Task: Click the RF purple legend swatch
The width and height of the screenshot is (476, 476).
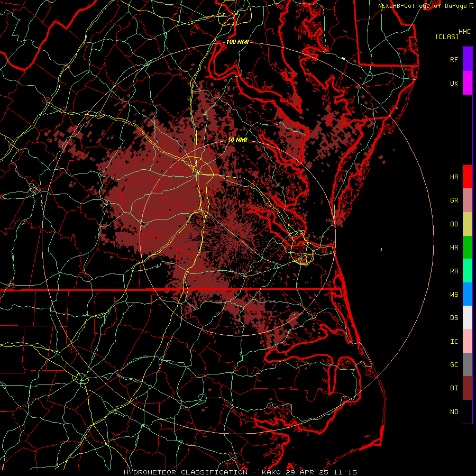Action: 467,59
